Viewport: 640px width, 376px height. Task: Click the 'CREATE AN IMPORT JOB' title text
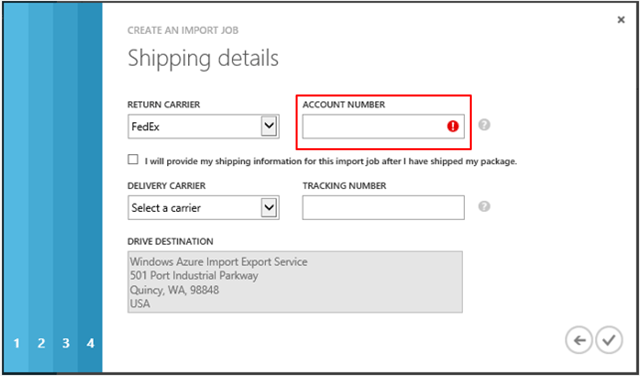(183, 31)
